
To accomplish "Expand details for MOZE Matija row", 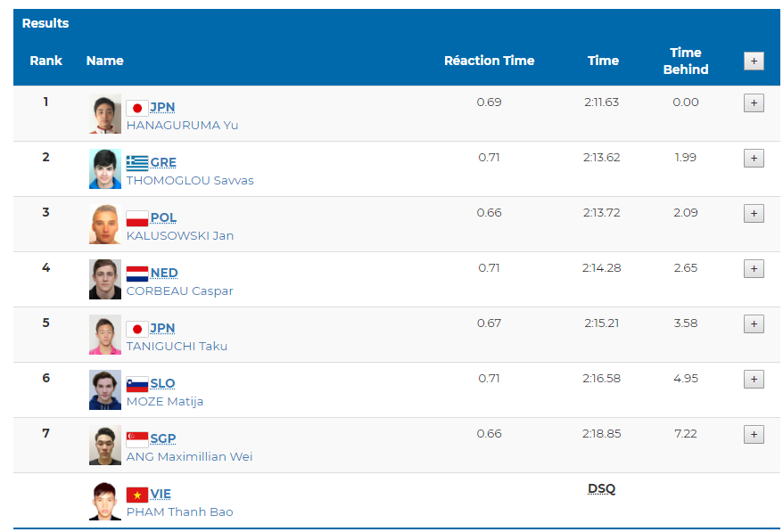I will pyautogui.click(x=754, y=380).
